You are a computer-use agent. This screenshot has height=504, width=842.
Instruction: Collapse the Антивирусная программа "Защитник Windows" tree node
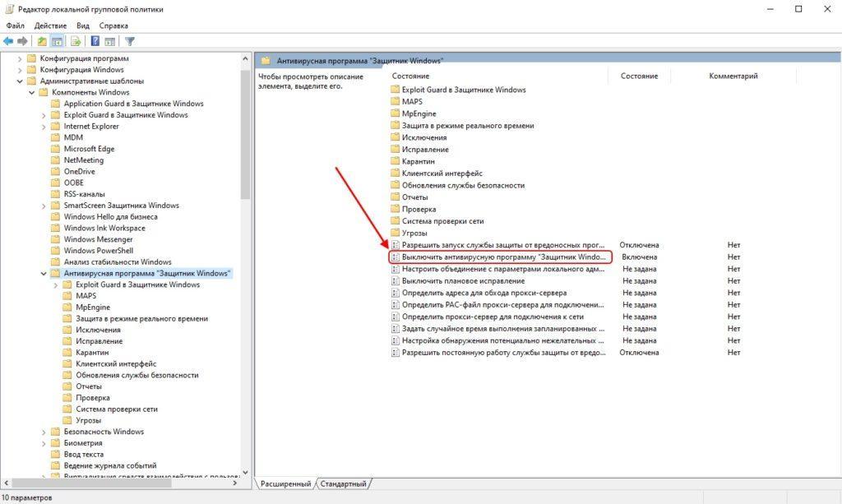[44, 274]
